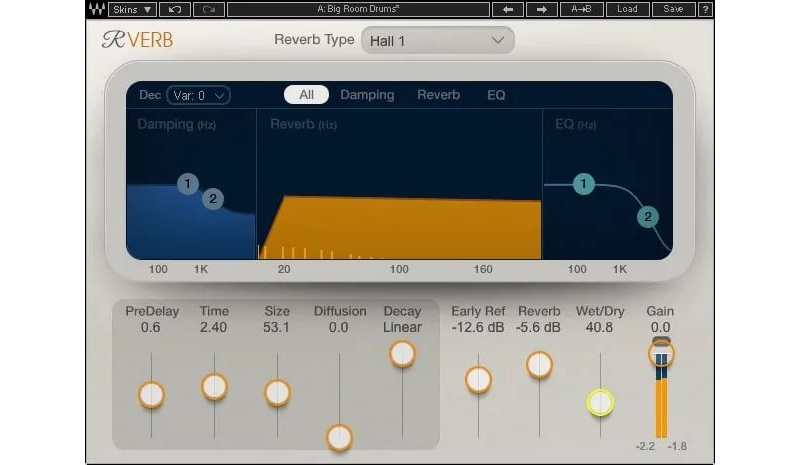Click the left meter peak -2.2
The image size is (800, 465).
click(x=645, y=447)
